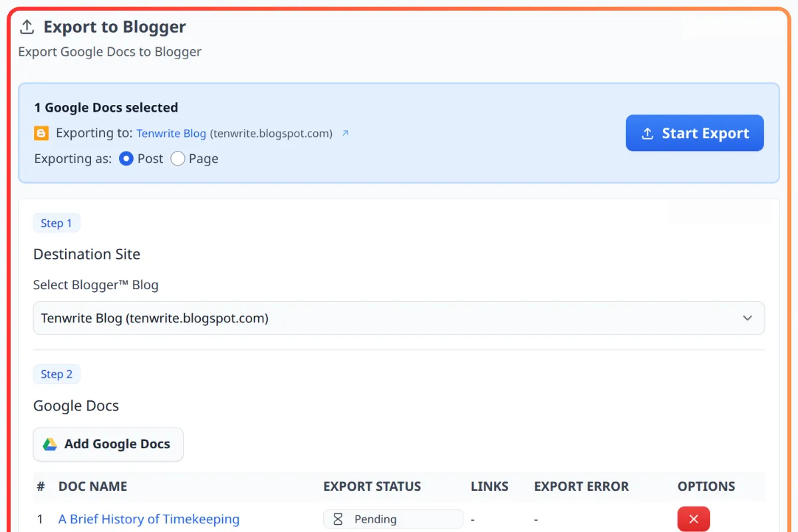Enable Post as the export type
The image size is (798, 532).
point(126,158)
